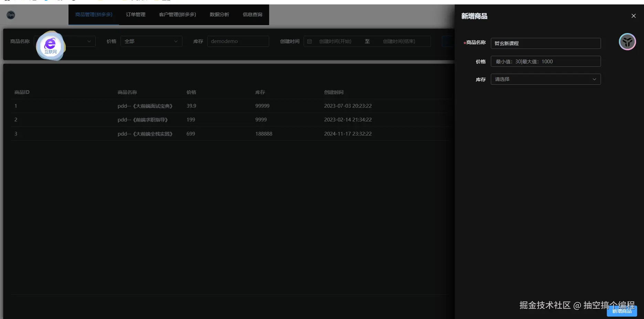
Task: Submit with the blue 新增商品 button
Action: point(622,311)
